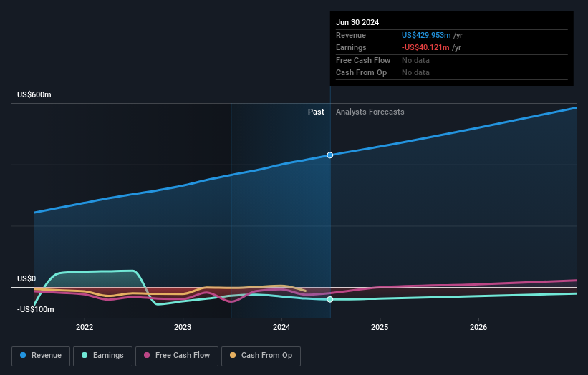This screenshot has height=375, width=588.
Task: Click the teal Earnings legend dot
Action: click(85, 355)
